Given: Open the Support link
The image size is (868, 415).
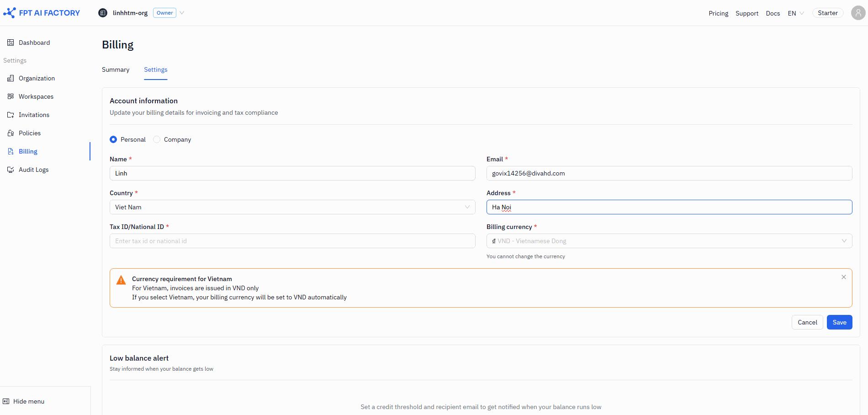Looking at the screenshot, I should tap(747, 13).
